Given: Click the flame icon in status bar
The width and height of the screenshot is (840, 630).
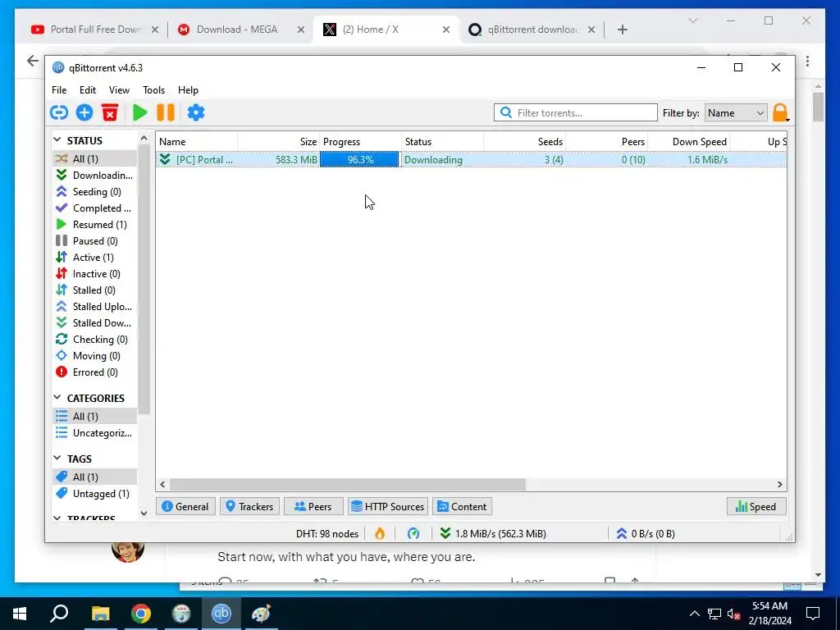Looking at the screenshot, I should (x=380, y=533).
